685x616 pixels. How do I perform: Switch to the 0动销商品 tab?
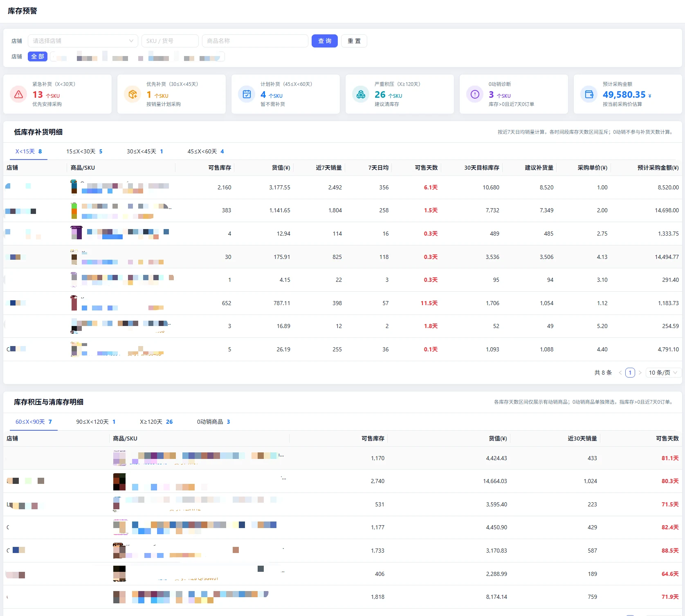click(x=213, y=422)
